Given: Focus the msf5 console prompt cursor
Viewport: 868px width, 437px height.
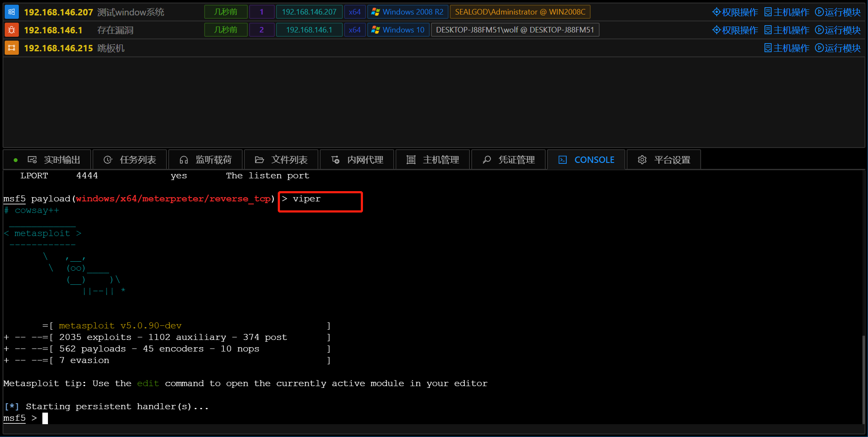Looking at the screenshot, I should [x=45, y=418].
